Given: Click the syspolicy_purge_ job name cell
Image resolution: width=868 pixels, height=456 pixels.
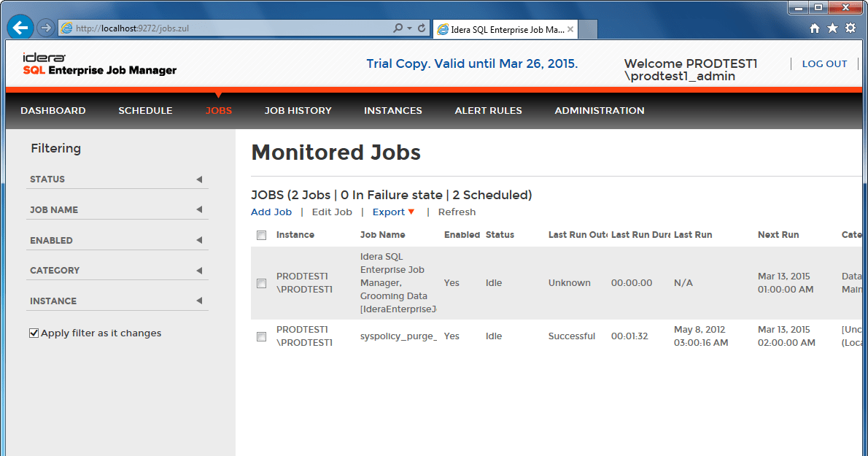Looking at the screenshot, I should [x=398, y=336].
